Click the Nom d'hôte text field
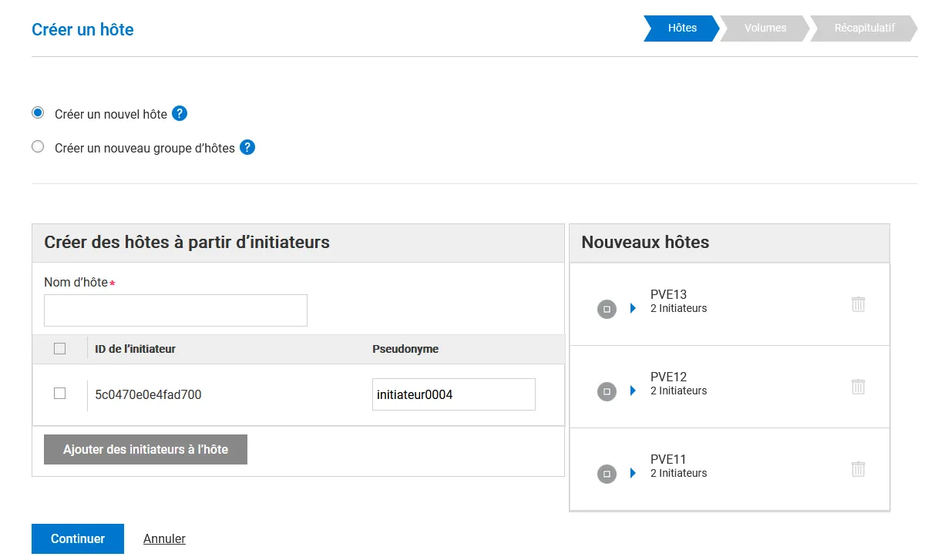This screenshot has width=948, height=560. click(176, 310)
